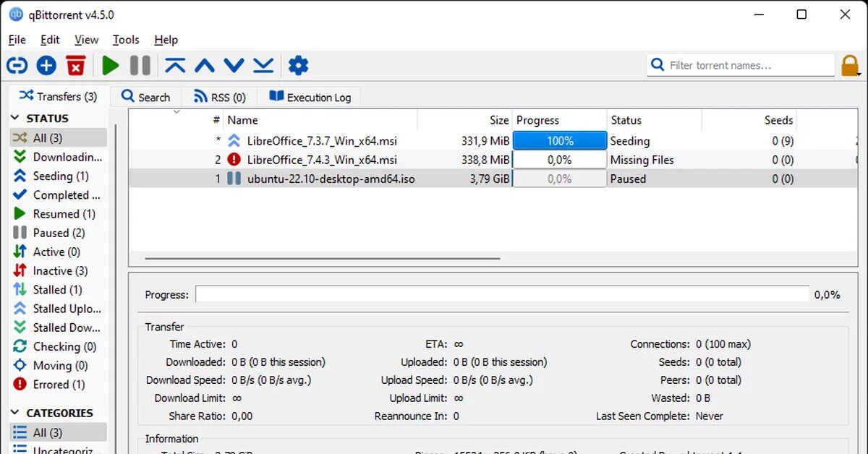
Task: Switch to the Search tab
Action: coord(145,97)
